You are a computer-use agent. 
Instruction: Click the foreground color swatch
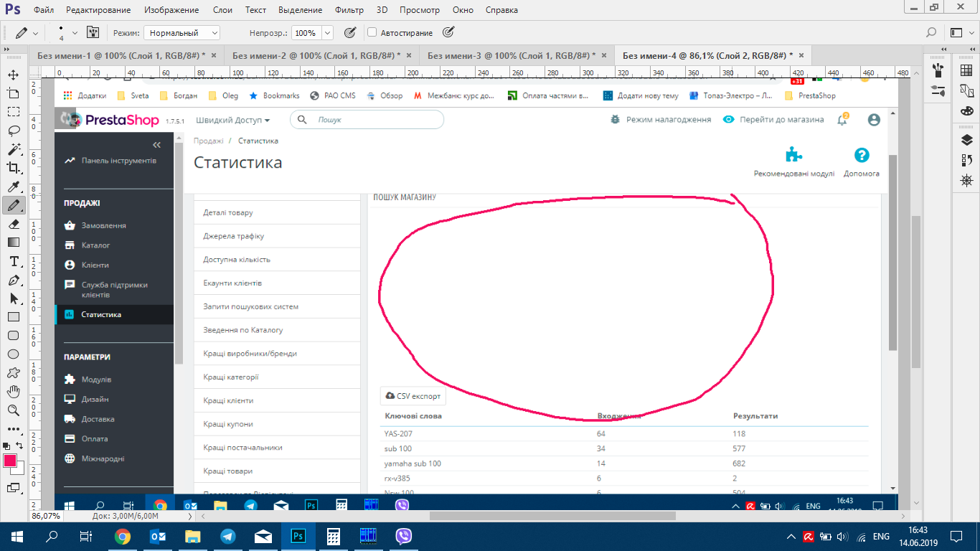coord(10,461)
